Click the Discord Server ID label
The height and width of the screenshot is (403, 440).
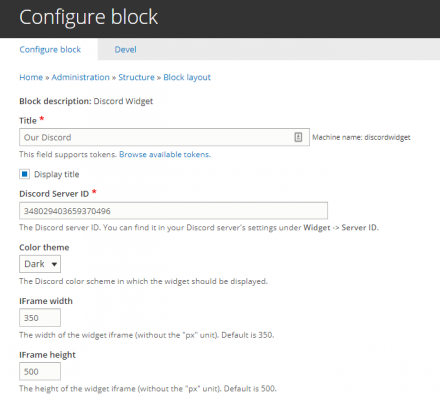[54, 194]
